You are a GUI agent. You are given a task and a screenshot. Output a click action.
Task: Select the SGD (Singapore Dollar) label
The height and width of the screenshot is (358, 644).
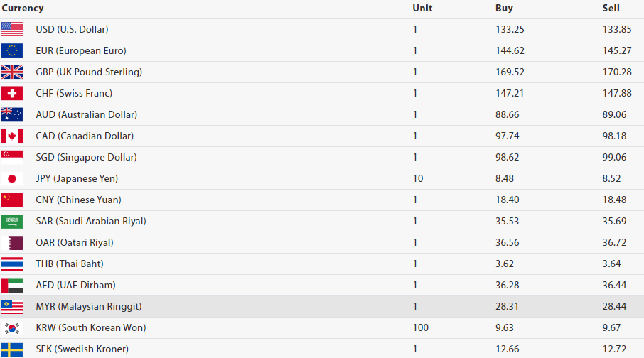tap(86, 157)
